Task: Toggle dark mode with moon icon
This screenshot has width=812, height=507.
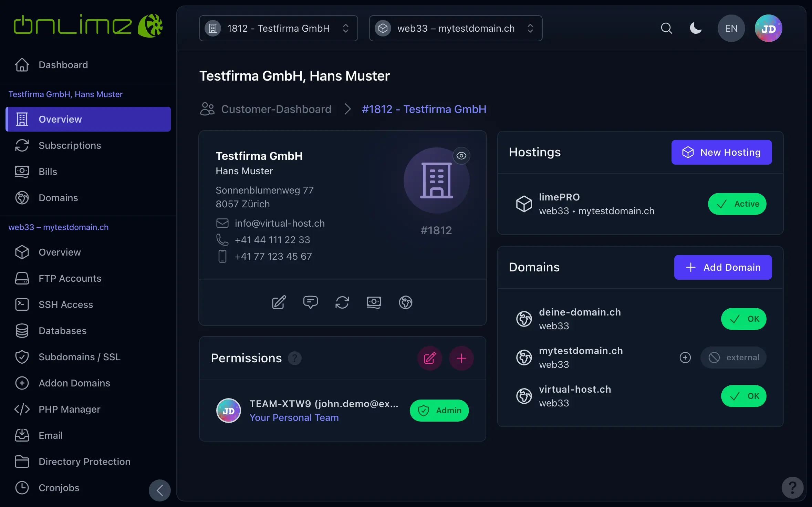Action: click(696, 28)
